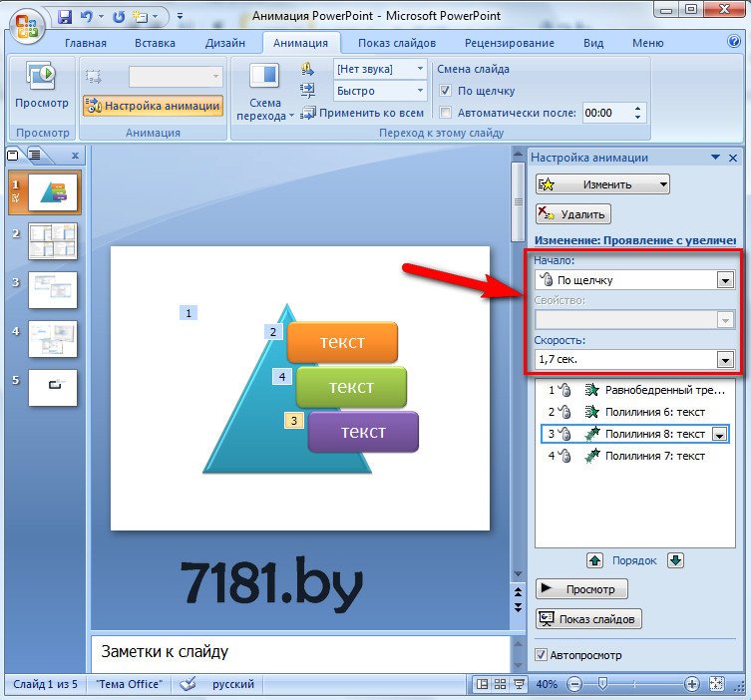Open the undo history dropdown arrow
Screen dimensions: 751x700
(101, 17)
